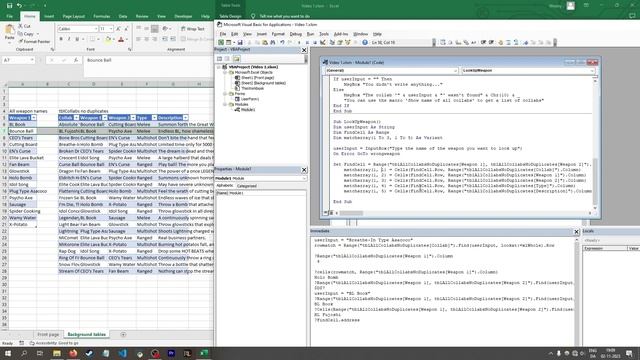Viewport: 640px width, 360px height.
Task: Open the Properties Window toolbar icon
Action: point(340,42)
